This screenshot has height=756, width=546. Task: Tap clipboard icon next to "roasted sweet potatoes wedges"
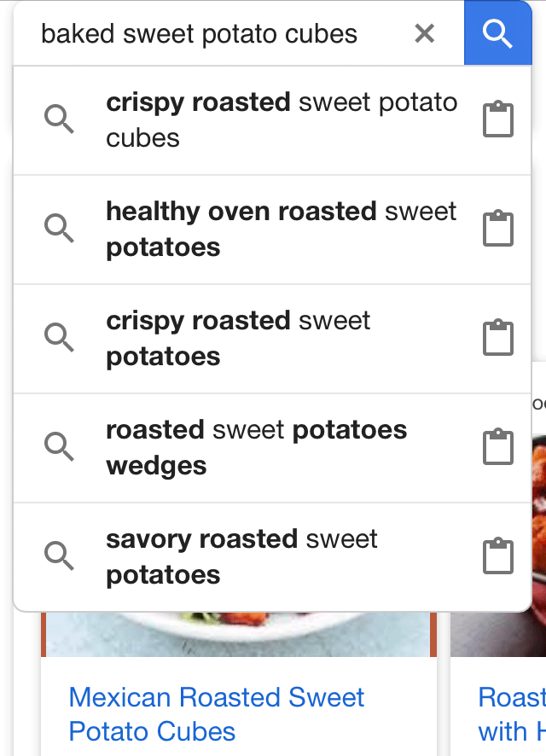(x=497, y=446)
